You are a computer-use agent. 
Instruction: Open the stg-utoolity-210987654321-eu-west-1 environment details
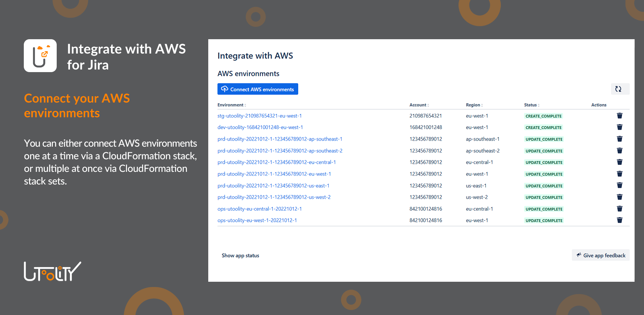[x=260, y=115]
